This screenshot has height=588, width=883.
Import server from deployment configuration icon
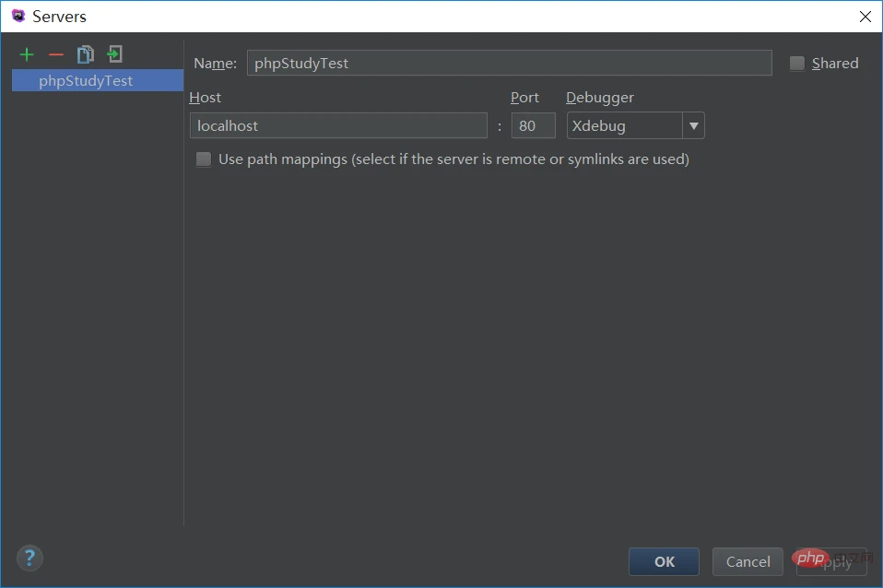114,54
